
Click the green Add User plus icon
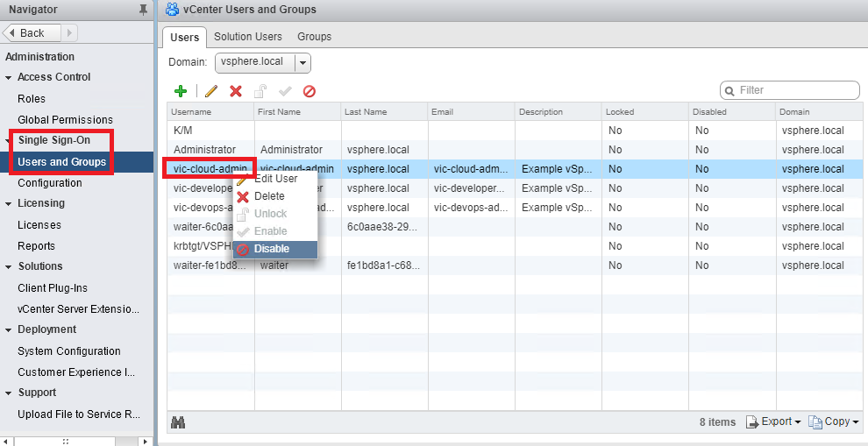(181, 91)
